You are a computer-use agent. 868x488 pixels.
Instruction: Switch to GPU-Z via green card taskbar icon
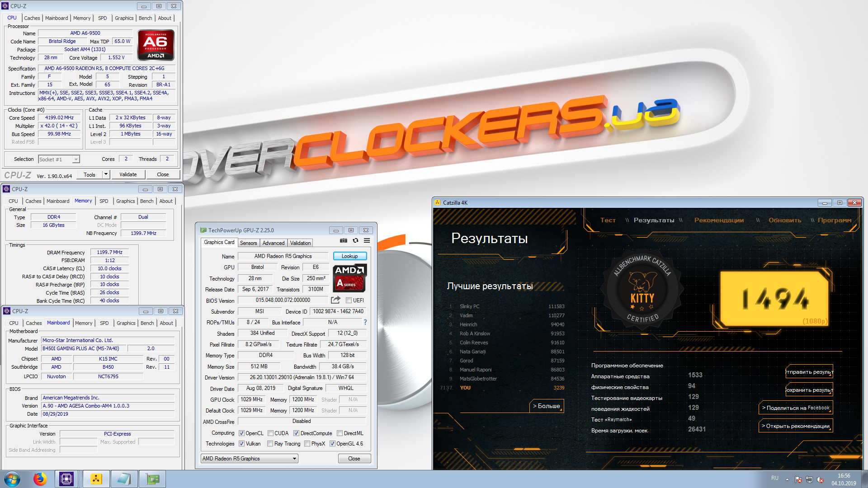152,479
